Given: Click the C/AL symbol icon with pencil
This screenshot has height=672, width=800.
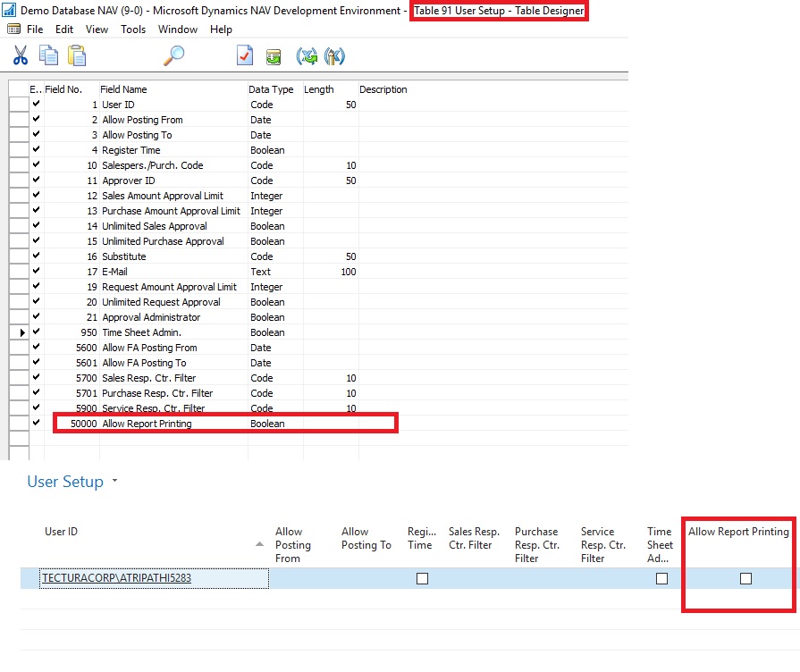Looking at the screenshot, I should [334, 56].
